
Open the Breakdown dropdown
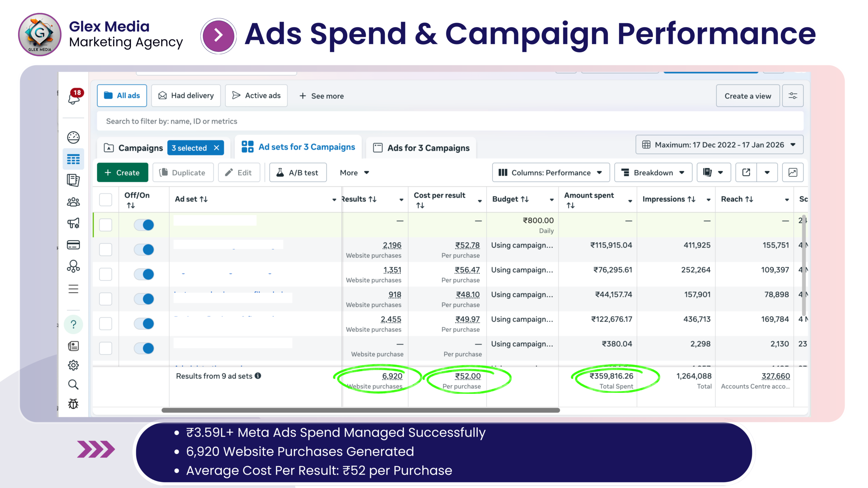click(653, 172)
